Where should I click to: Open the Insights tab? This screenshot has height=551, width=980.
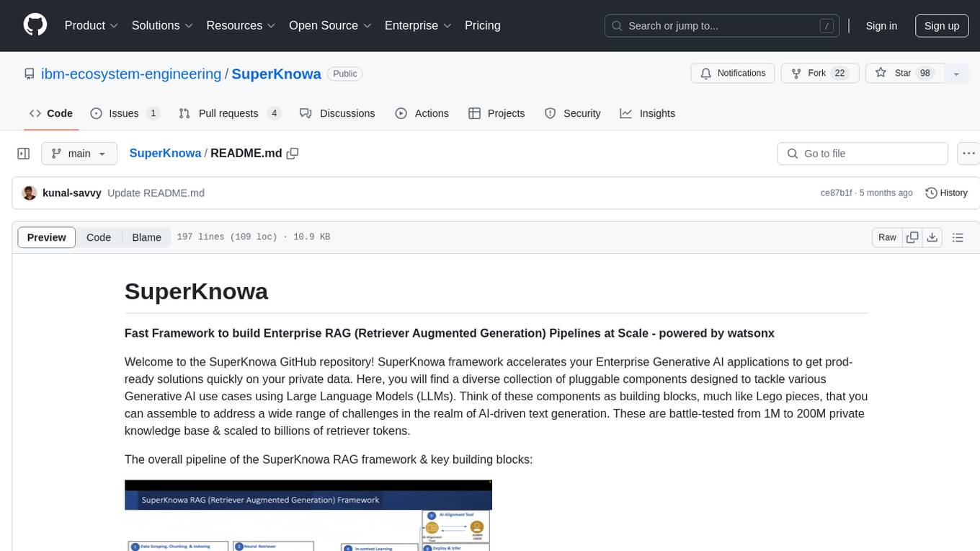[x=648, y=113]
